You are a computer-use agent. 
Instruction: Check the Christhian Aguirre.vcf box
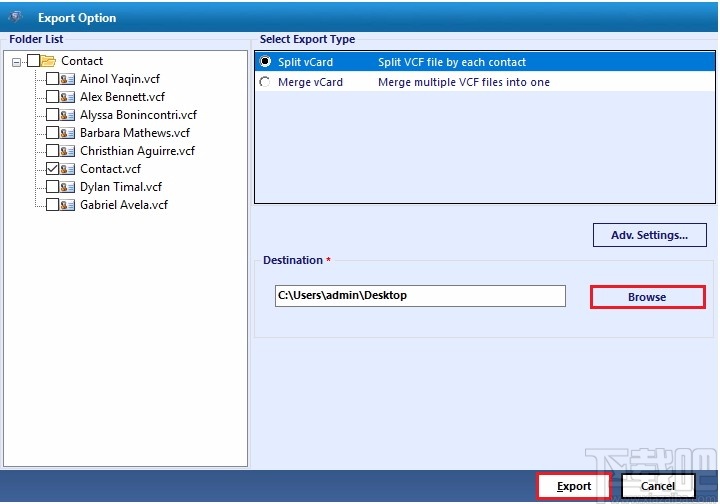click(x=52, y=151)
